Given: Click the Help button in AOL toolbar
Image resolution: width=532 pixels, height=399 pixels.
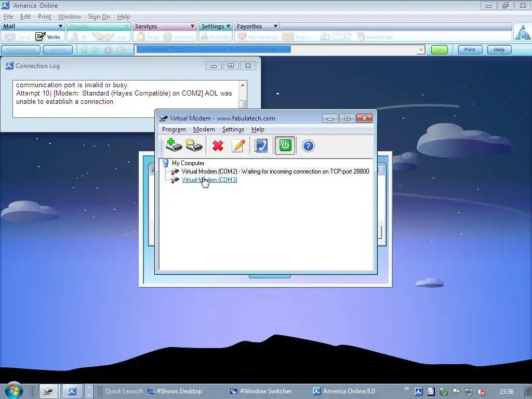Looking at the screenshot, I should (x=499, y=50).
